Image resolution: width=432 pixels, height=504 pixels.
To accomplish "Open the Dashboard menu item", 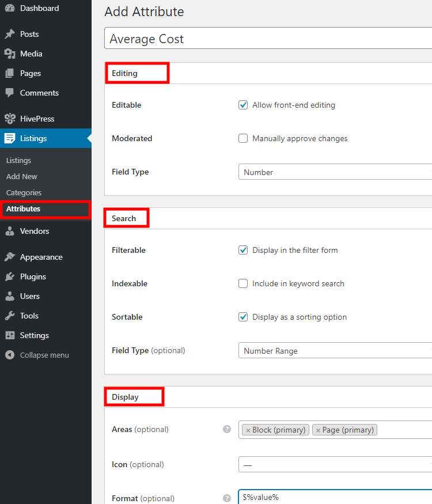I will 46,8.
